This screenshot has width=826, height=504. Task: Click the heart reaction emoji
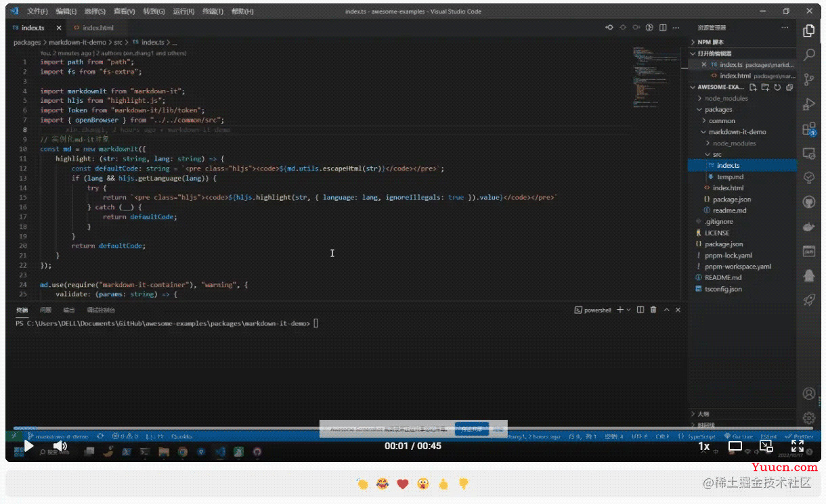403,484
